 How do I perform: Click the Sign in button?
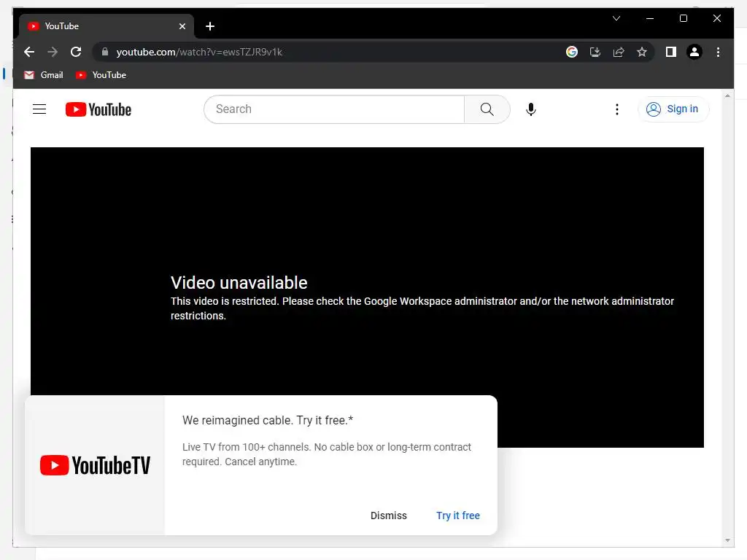click(673, 109)
